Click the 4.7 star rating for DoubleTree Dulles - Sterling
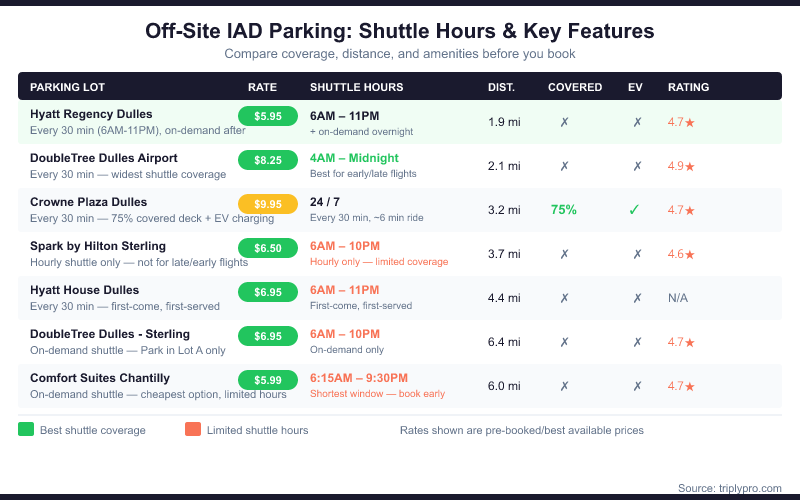The image size is (800, 500). (x=681, y=342)
